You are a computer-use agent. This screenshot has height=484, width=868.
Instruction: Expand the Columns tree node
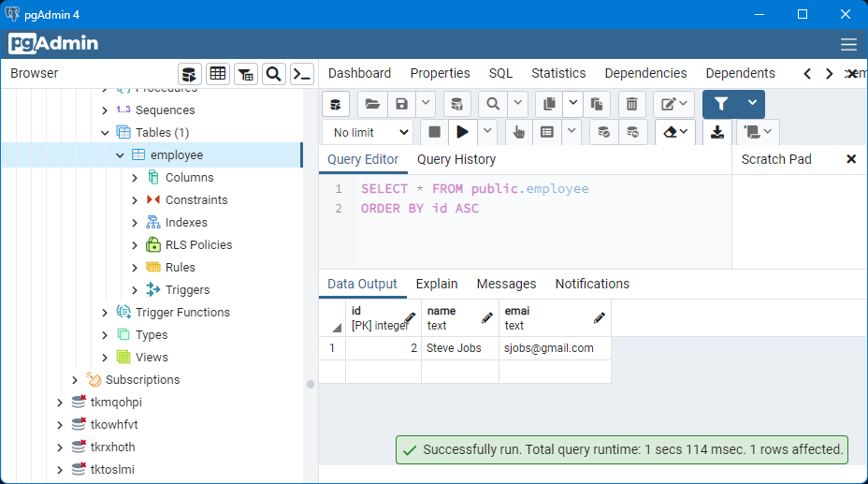coord(135,178)
